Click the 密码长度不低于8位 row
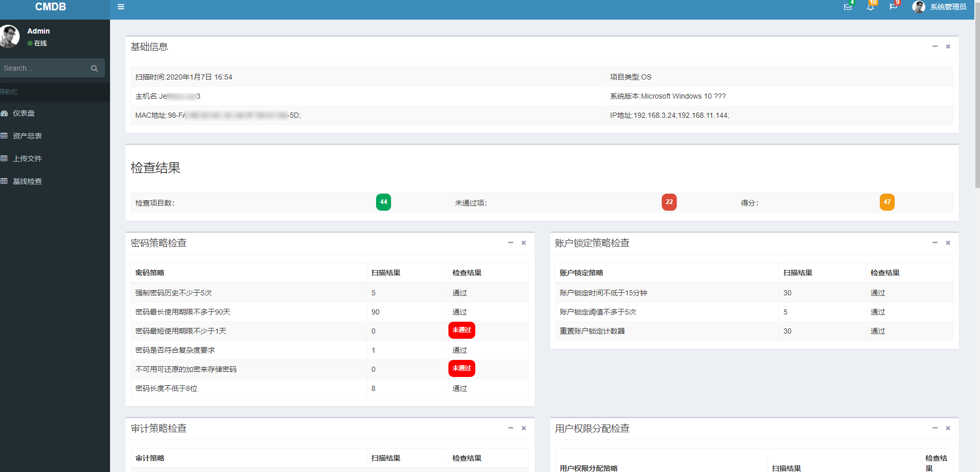980x472 pixels. click(330, 388)
